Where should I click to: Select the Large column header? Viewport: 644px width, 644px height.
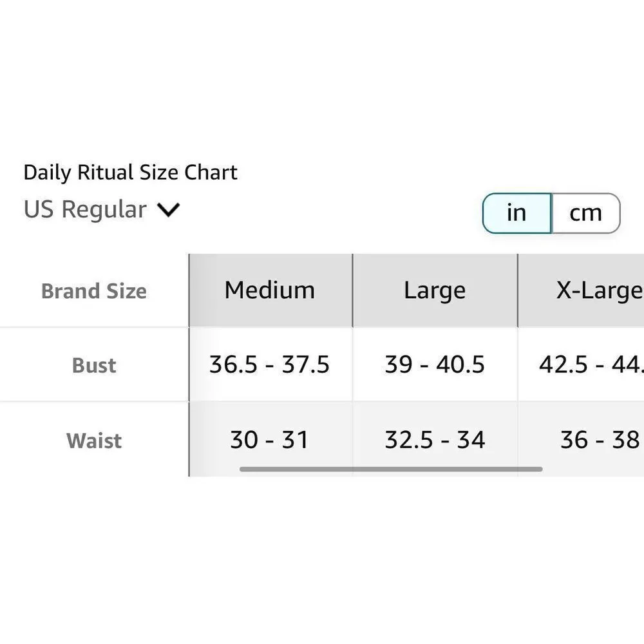click(435, 290)
